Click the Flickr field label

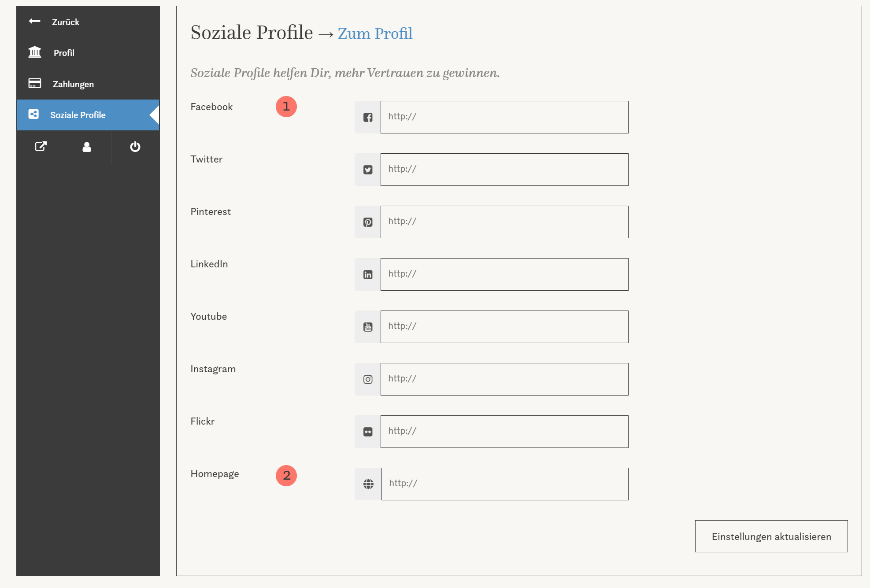[x=202, y=421]
